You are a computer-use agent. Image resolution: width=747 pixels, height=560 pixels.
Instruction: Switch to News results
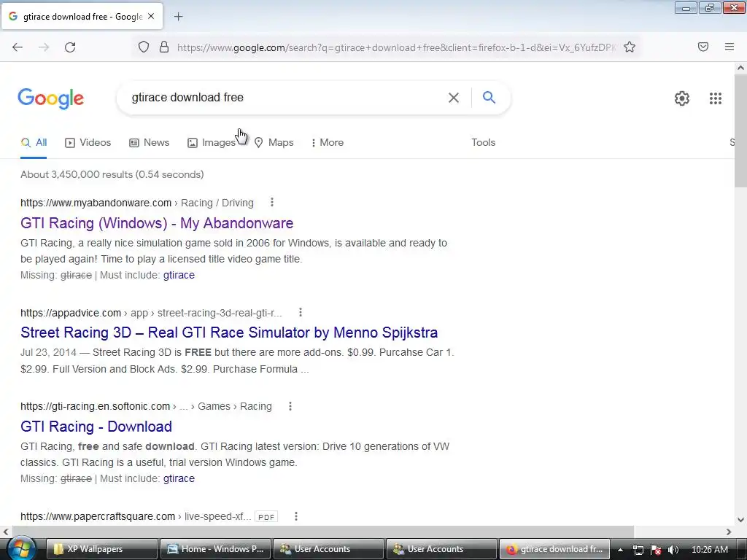[149, 142]
